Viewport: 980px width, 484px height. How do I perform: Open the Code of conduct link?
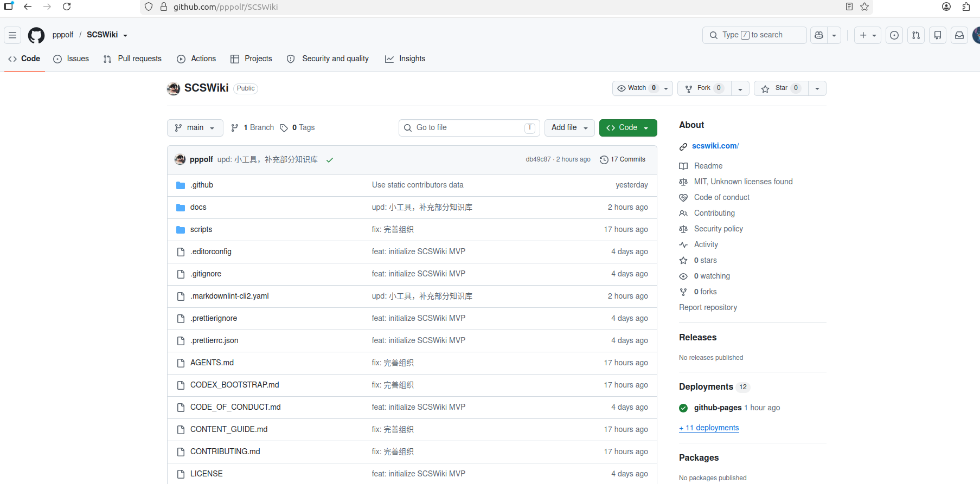tap(722, 197)
